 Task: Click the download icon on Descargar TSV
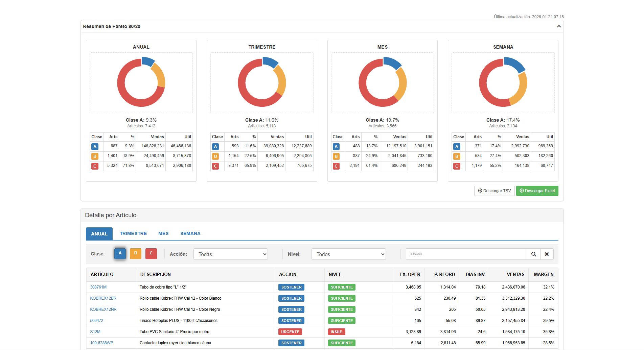480,191
